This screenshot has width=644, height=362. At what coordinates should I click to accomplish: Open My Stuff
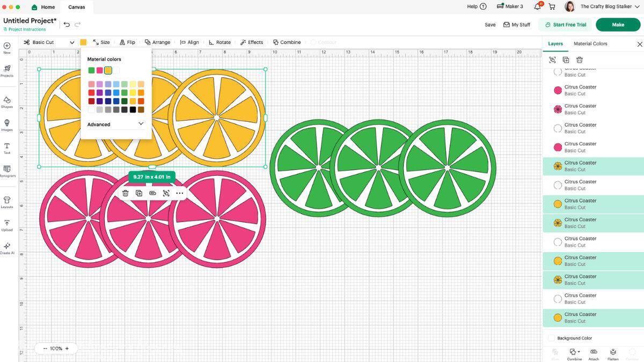click(x=516, y=25)
